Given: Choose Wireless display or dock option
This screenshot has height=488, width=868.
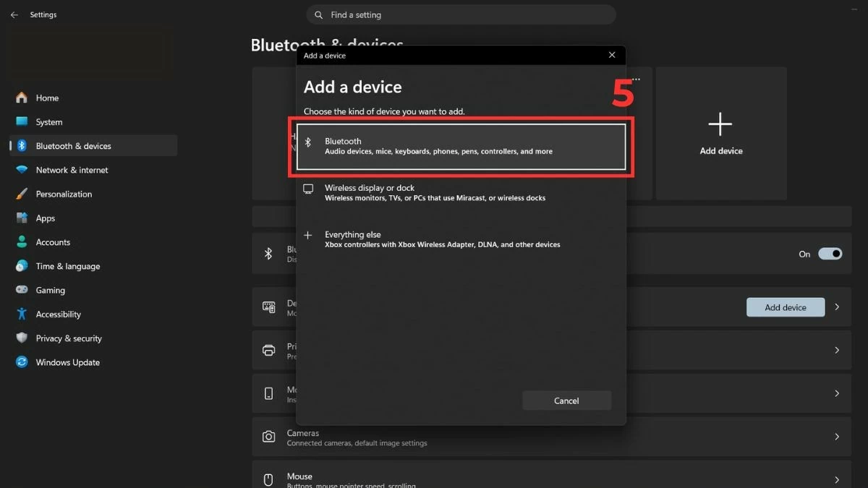Looking at the screenshot, I should (x=461, y=192).
